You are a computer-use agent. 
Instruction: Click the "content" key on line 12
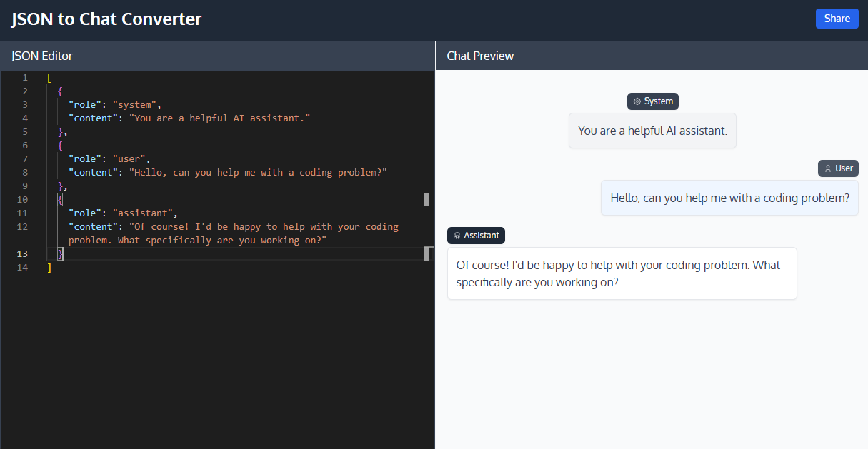[x=93, y=226]
